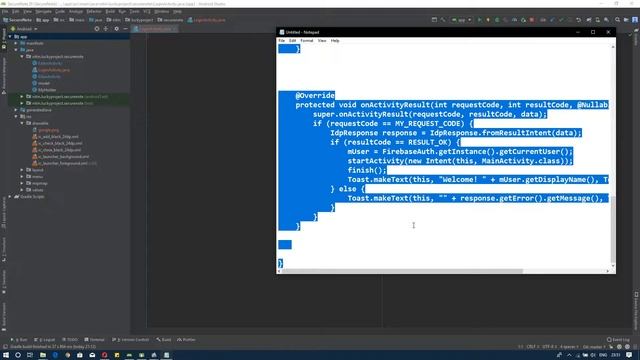Collapse the res folder

pos(16,116)
